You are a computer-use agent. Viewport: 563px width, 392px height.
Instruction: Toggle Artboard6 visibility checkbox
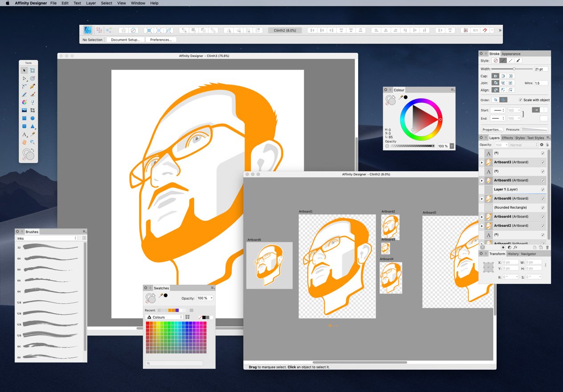[543, 198]
